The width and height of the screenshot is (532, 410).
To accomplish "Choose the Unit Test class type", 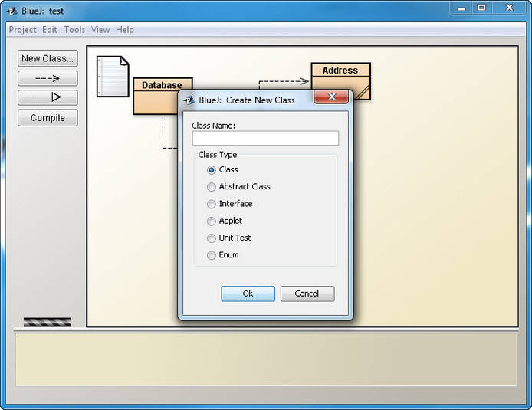I will (212, 238).
